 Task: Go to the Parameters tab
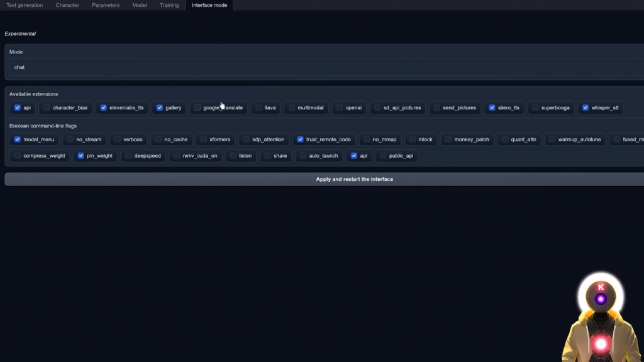pyautogui.click(x=106, y=5)
